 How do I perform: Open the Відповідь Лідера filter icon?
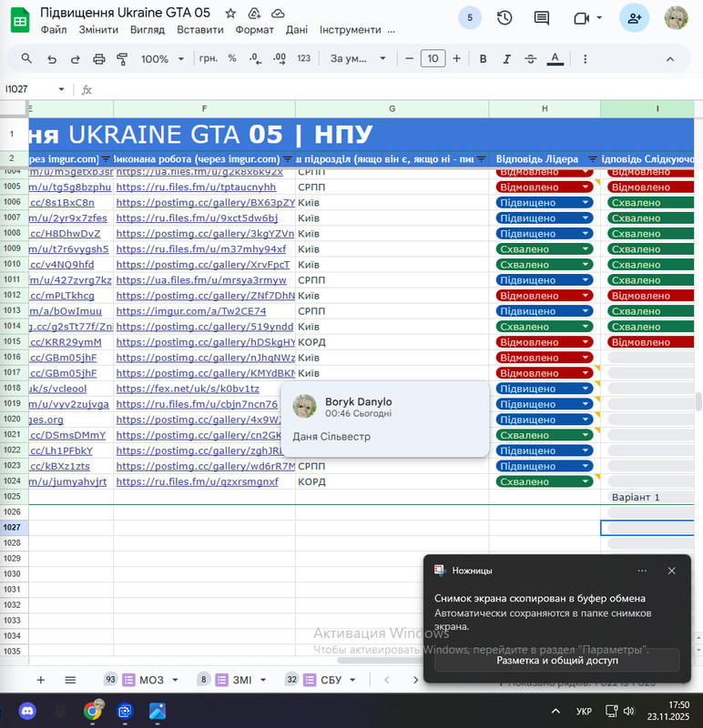[x=593, y=159]
